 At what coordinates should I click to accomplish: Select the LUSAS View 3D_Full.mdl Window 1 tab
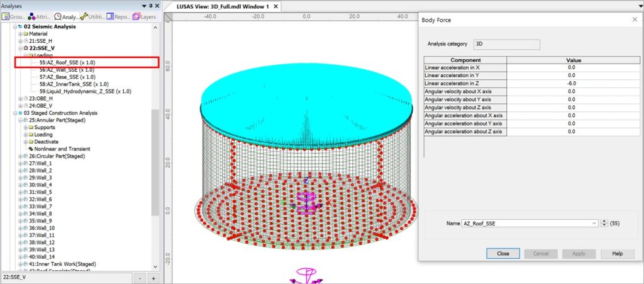tap(214, 6)
